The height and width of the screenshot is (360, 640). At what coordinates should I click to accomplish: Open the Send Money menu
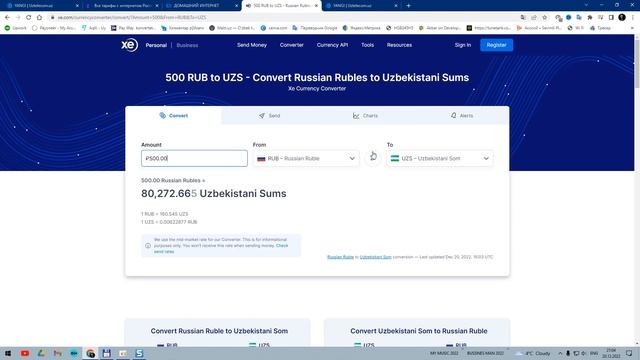252,45
